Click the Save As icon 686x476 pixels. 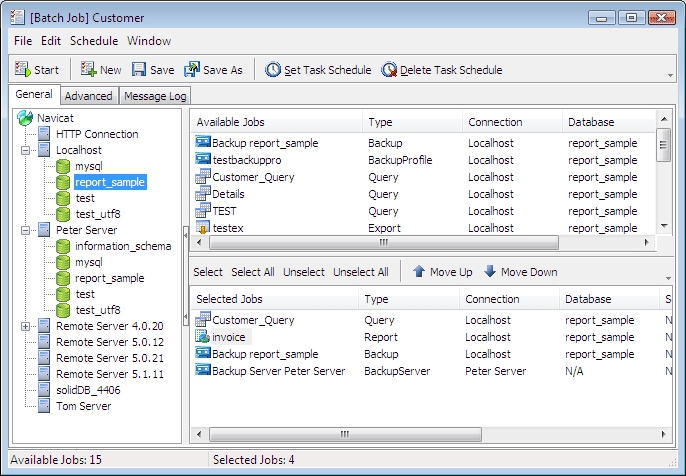192,69
